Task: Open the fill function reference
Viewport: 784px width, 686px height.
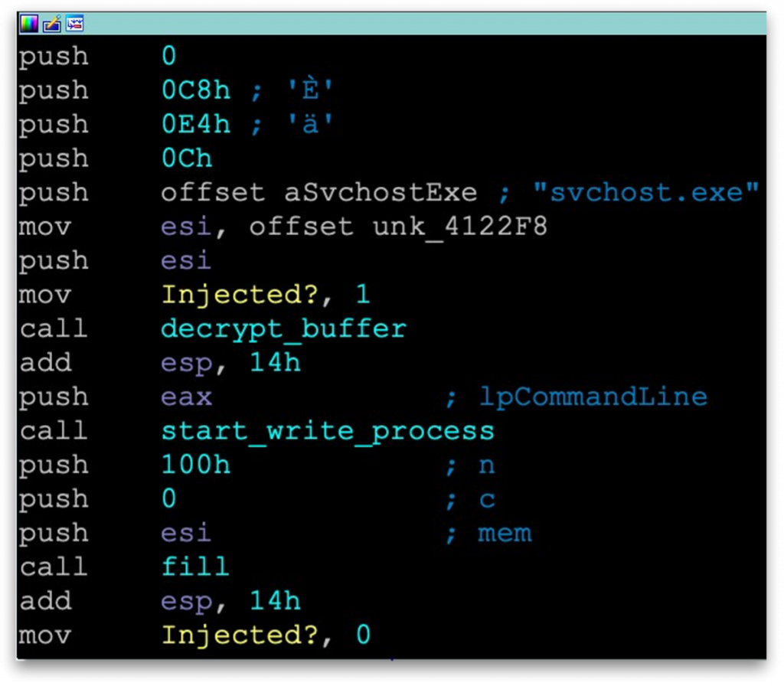Action: coord(194,567)
